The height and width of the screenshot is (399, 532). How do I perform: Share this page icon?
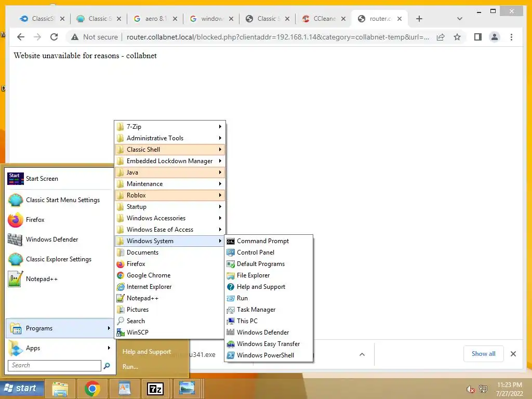441,37
